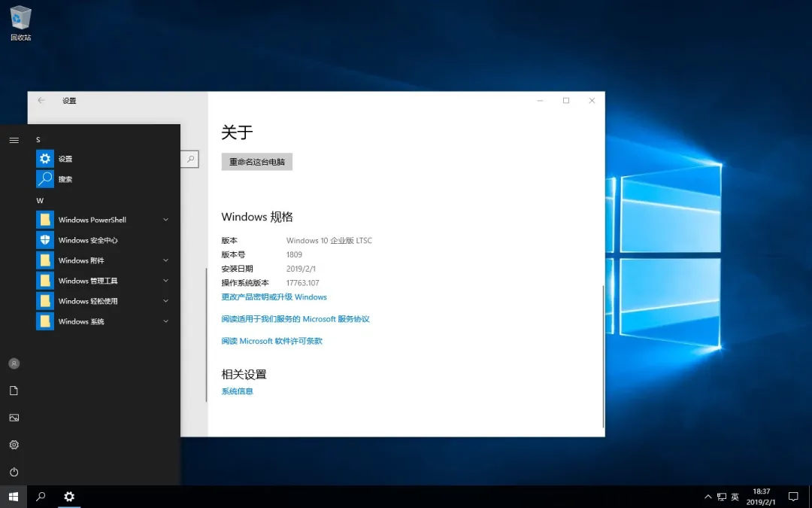The height and width of the screenshot is (508, 812).
Task: Expand Windows 附件 chevron
Action: (x=165, y=260)
